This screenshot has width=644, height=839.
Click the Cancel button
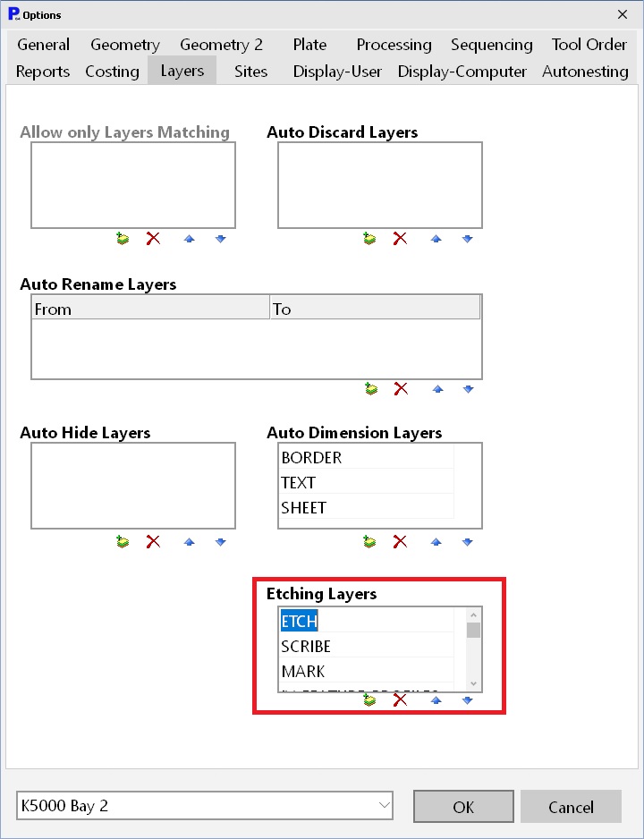[x=571, y=807]
